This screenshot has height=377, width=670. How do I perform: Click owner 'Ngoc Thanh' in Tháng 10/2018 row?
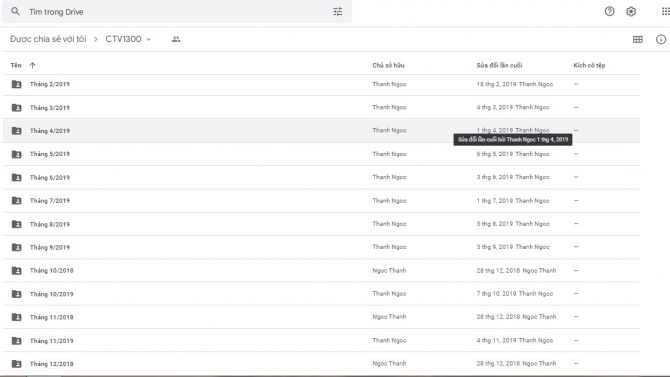[389, 271]
